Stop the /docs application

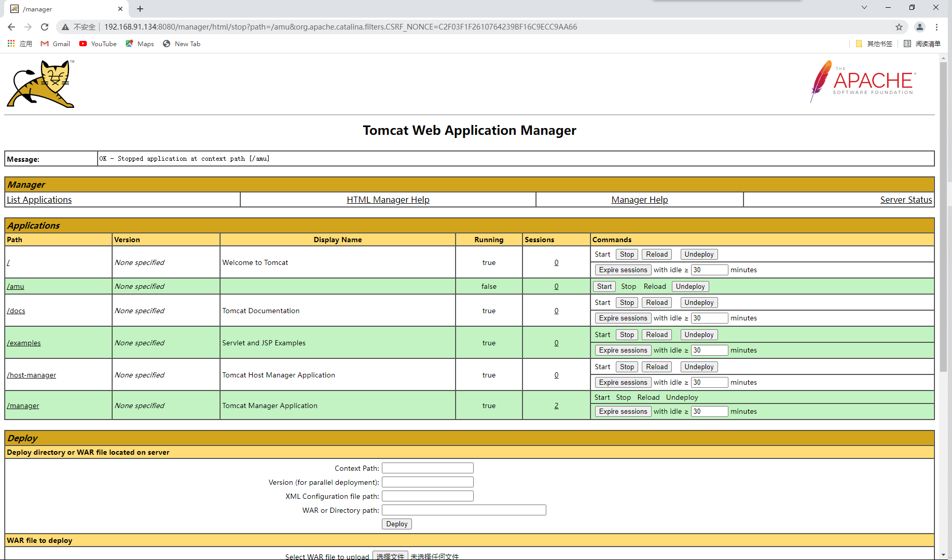pos(627,302)
